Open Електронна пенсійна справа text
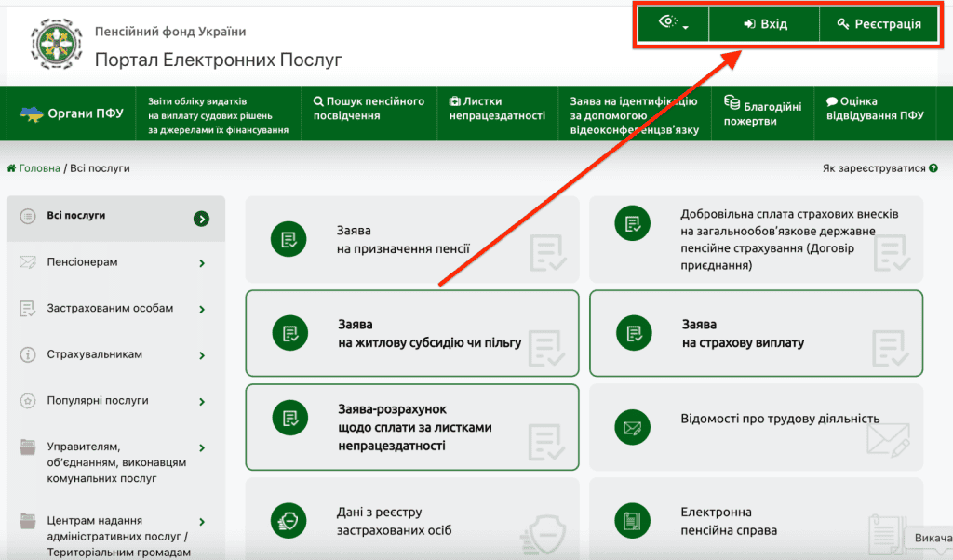 [728, 521]
